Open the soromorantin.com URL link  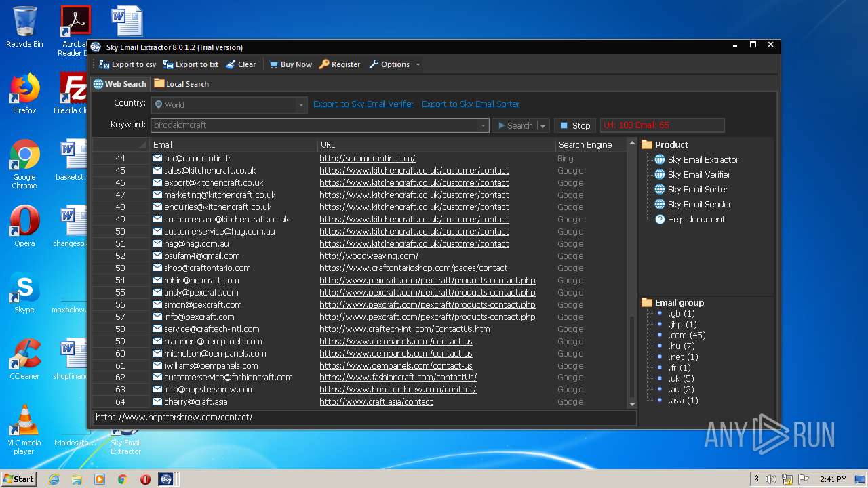coord(368,158)
